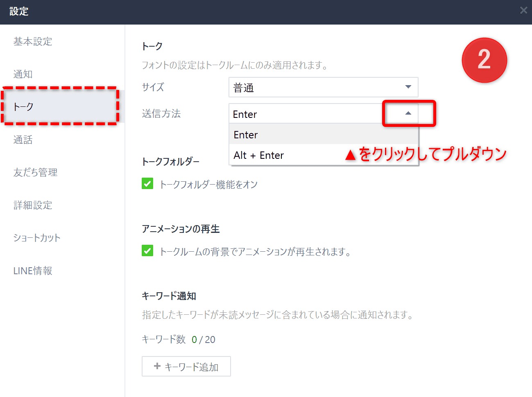The height and width of the screenshot is (397, 532).
Task: Click the トークフォルダー section heading
Action: 171,162
